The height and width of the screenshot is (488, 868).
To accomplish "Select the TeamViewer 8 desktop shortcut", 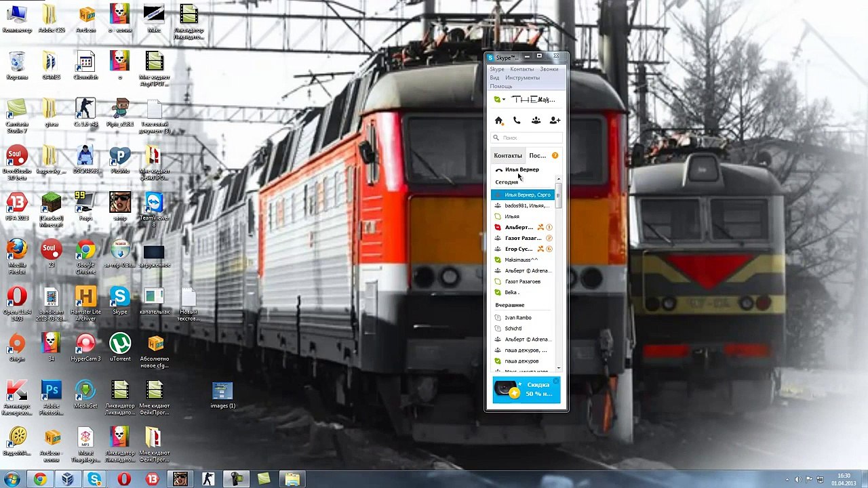I will click(154, 209).
